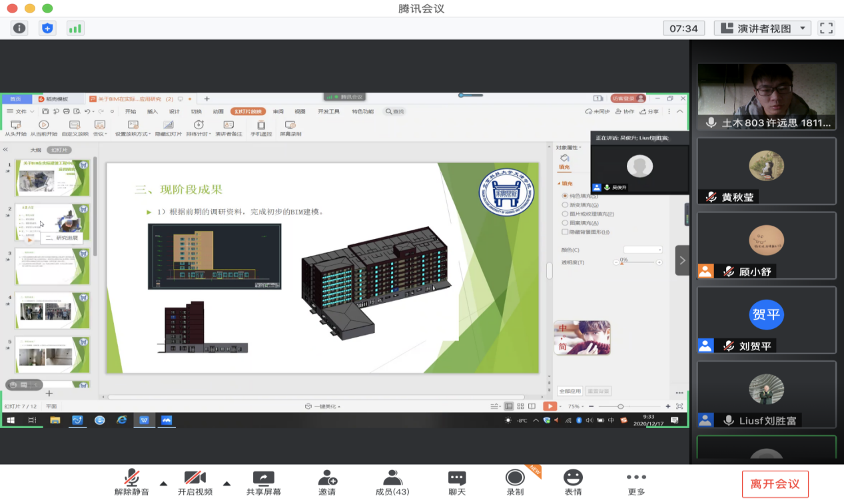Check the green network signal icon
Screen dimensions: 844x504
pos(75,28)
